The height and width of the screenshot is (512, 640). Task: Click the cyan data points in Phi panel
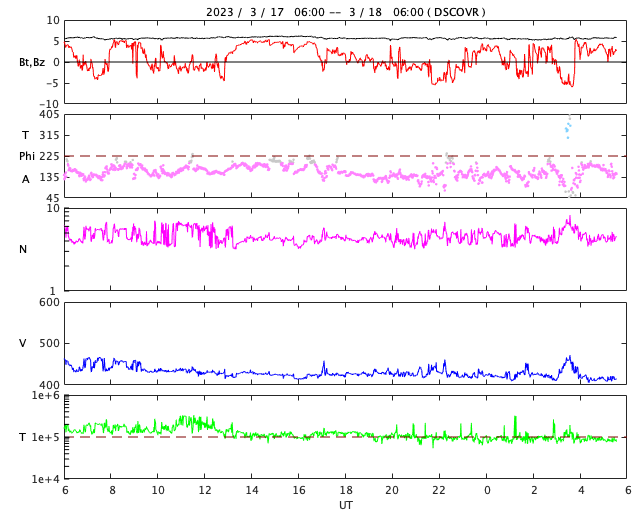(x=568, y=126)
